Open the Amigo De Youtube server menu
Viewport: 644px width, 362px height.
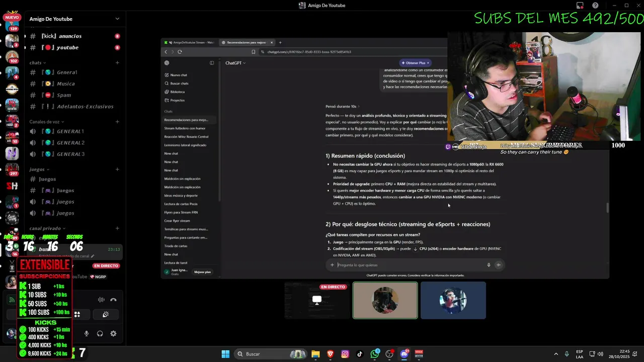[74, 19]
